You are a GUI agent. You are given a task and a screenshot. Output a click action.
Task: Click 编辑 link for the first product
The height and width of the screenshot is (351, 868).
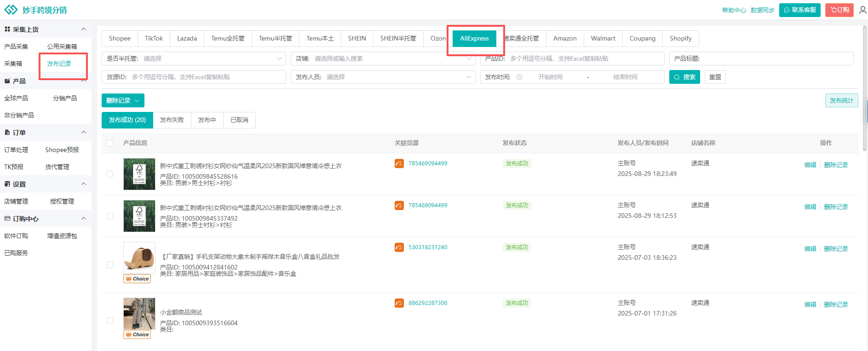(810, 165)
